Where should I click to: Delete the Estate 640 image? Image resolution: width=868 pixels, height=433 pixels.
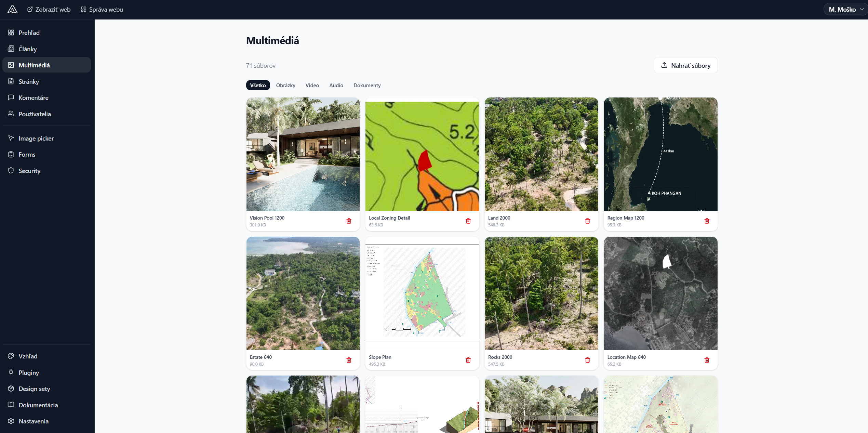(349, 360)
